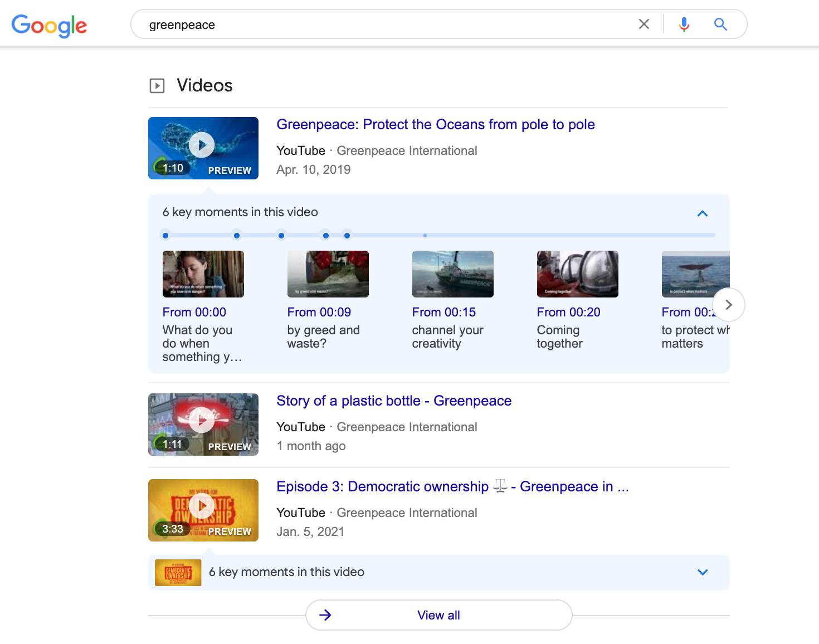Viewport: 819px width, 644px height.
Task: Open "Greenpeace: Protect the Oceans from pole to pole"
Action: pos(436,124)
